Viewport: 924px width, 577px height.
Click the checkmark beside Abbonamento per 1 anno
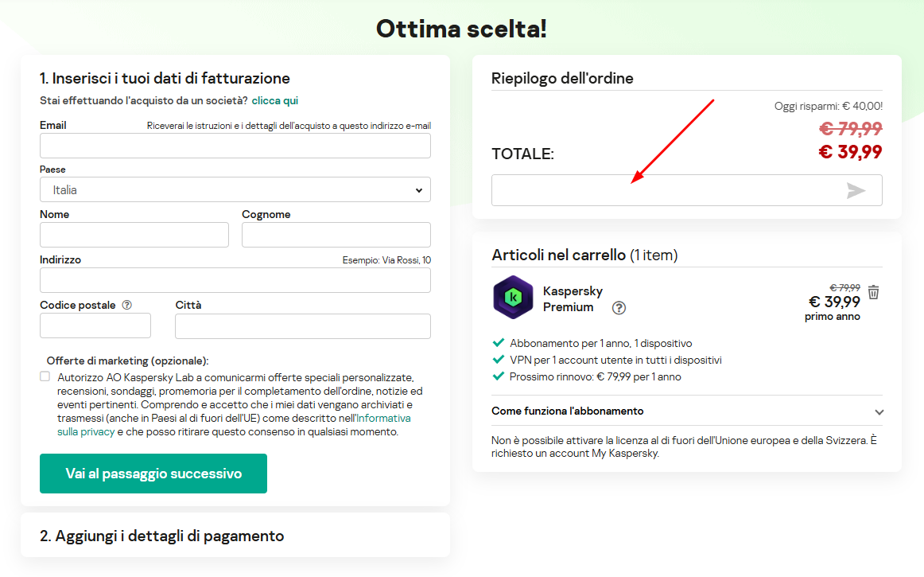click(x=499, y=342)
